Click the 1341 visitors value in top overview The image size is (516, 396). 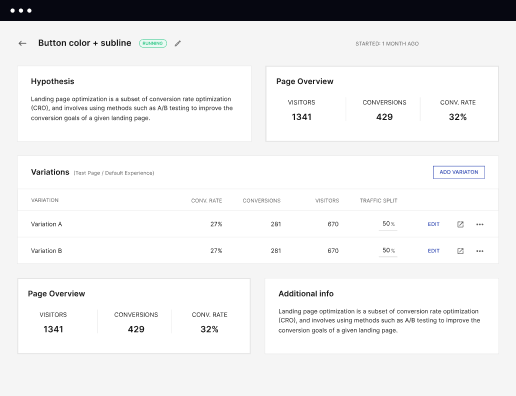tap(302, 117)
